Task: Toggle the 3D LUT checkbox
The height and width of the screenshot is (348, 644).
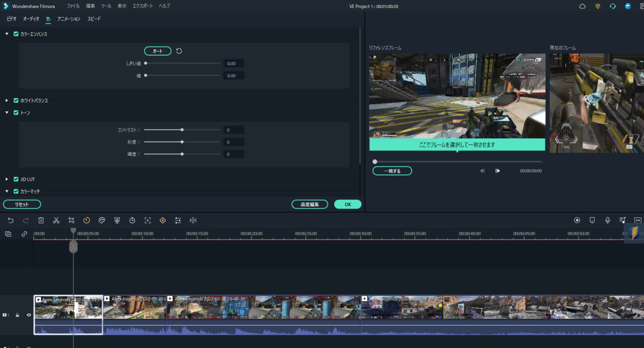Action: tap(16, 179)
